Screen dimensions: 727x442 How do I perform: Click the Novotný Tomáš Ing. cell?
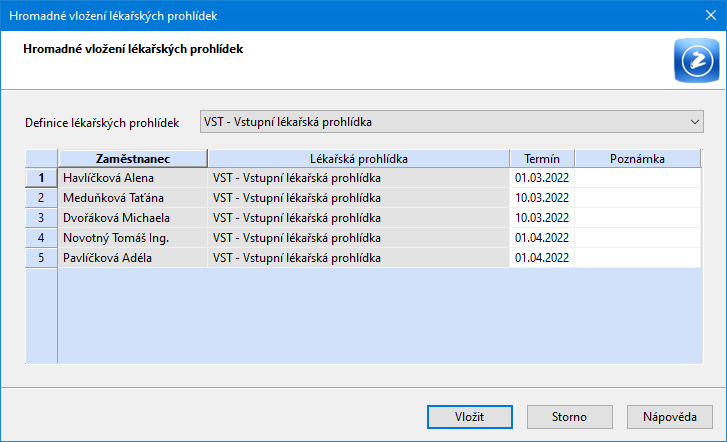133,237
